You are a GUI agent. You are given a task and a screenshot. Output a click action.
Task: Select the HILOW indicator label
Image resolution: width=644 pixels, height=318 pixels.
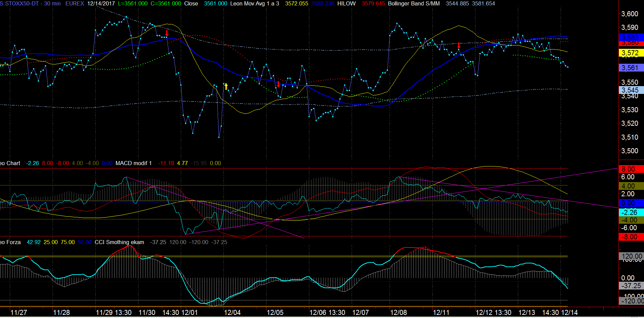pos(347,3)
